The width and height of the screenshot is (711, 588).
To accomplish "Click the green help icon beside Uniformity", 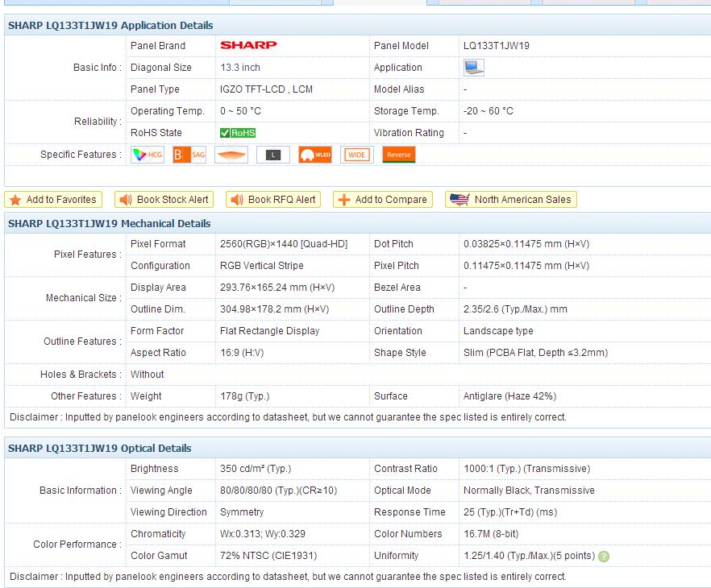I will click(604, 557).
